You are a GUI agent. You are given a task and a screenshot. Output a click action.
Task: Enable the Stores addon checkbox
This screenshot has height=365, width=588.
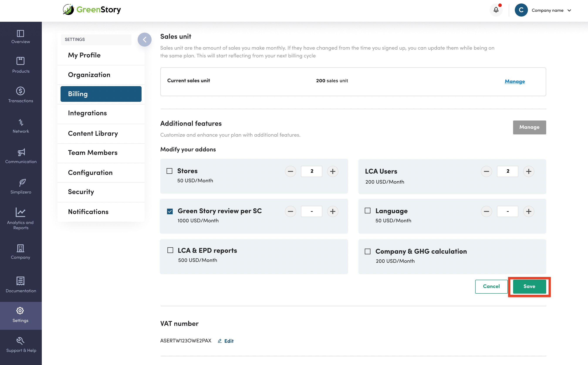coord(169,171)
